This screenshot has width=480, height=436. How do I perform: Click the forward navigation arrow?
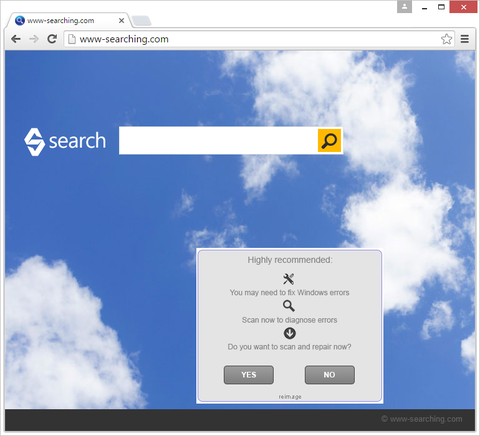(34, 39)
